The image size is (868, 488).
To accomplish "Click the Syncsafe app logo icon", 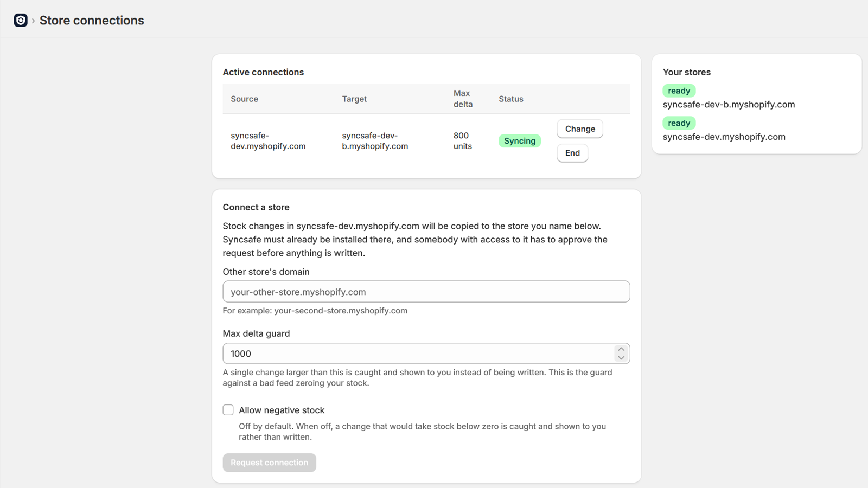I will click(21, 21).
